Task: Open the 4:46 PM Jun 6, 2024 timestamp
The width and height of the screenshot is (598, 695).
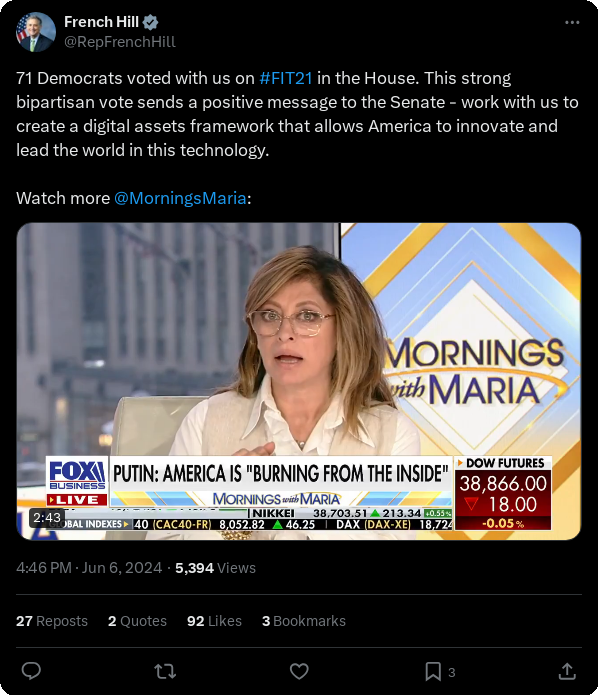Action: (x=89, y=568)
